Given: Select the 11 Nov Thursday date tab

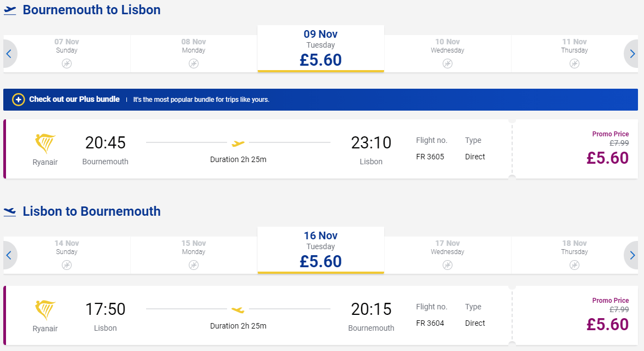Looking at the screenshot, I should [574, 54].
